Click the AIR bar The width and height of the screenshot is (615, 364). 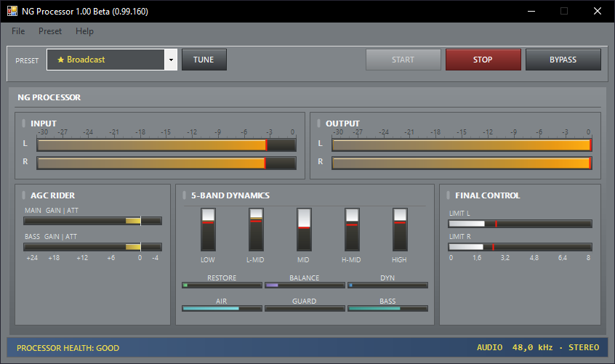click(222, 308)
